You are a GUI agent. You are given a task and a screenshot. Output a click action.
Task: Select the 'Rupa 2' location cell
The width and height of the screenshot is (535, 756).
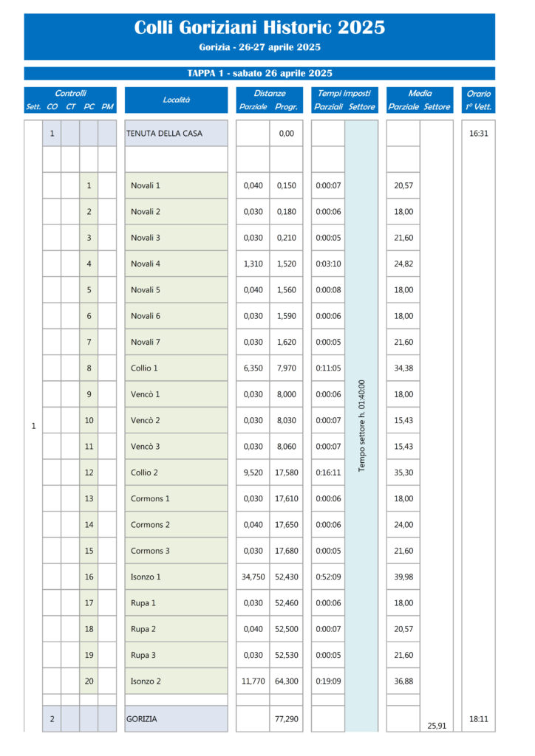tap(176, 629)
